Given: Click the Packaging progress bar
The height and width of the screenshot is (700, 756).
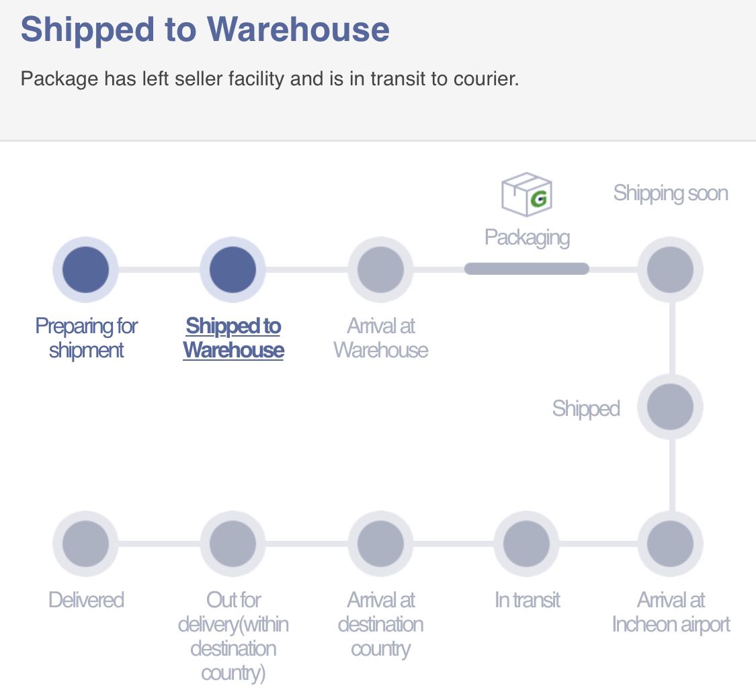Looking at the screenshot, I should coord(527,269).
